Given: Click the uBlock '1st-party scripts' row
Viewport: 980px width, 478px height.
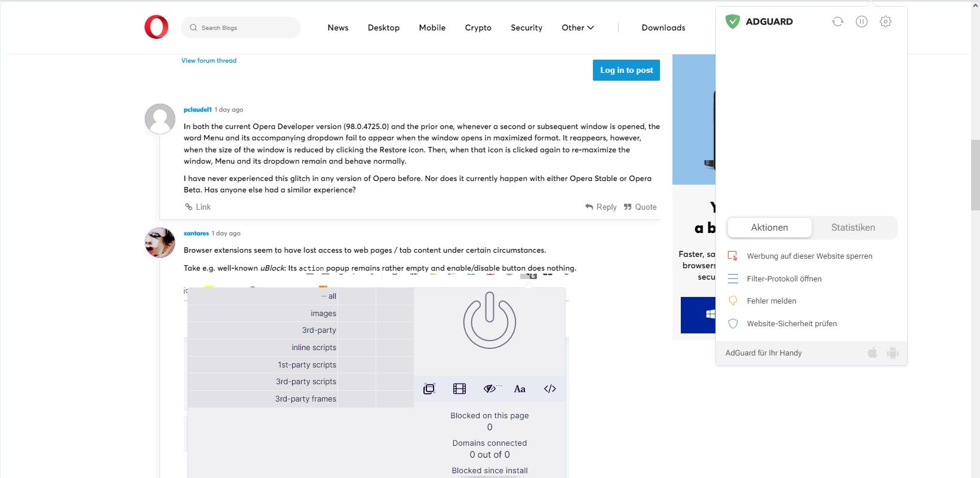Looking at the screenshot, I should click(x=300, y=365).
